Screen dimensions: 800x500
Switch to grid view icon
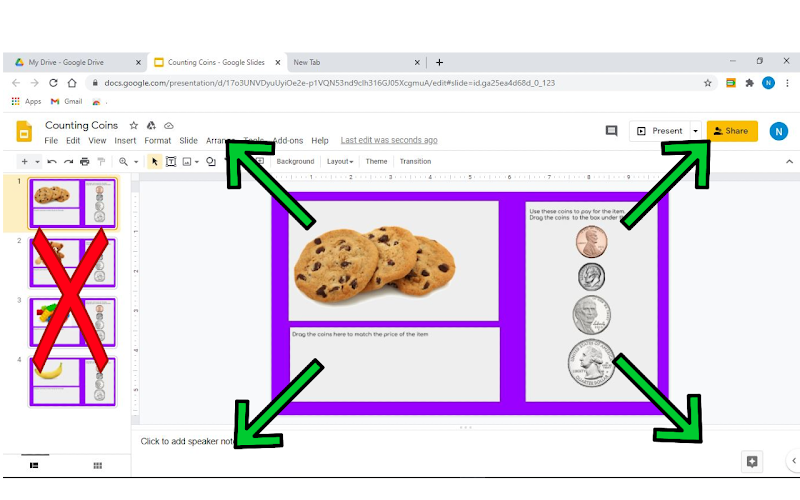pos(97,465)
